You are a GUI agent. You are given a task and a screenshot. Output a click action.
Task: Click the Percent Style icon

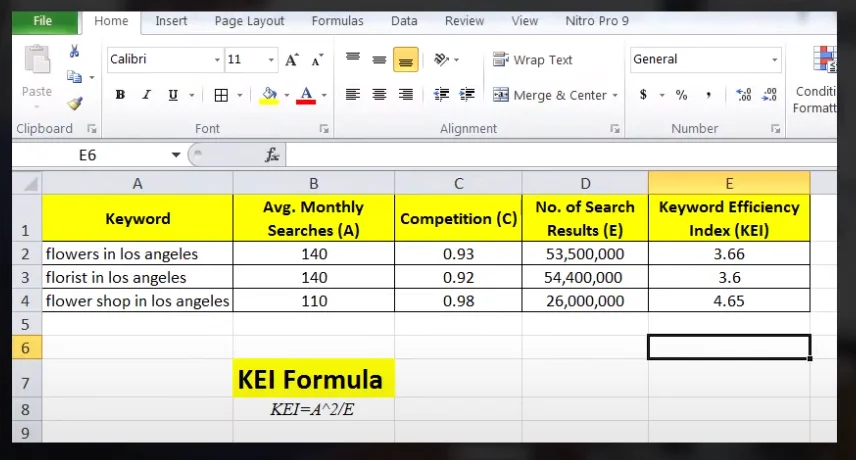pyautogui.click(x=681, y=95)
